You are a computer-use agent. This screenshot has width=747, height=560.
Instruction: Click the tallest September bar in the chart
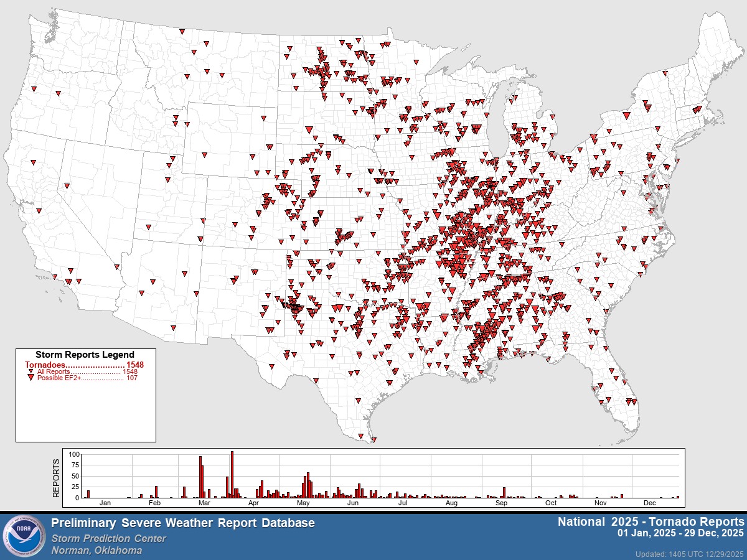point(504,492)
